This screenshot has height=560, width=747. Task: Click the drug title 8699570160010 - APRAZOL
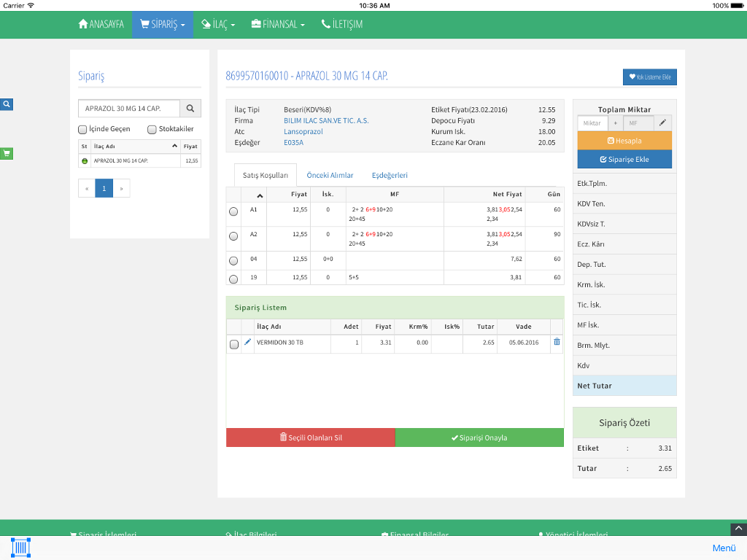pyautogui.click(x=307, y=76)
